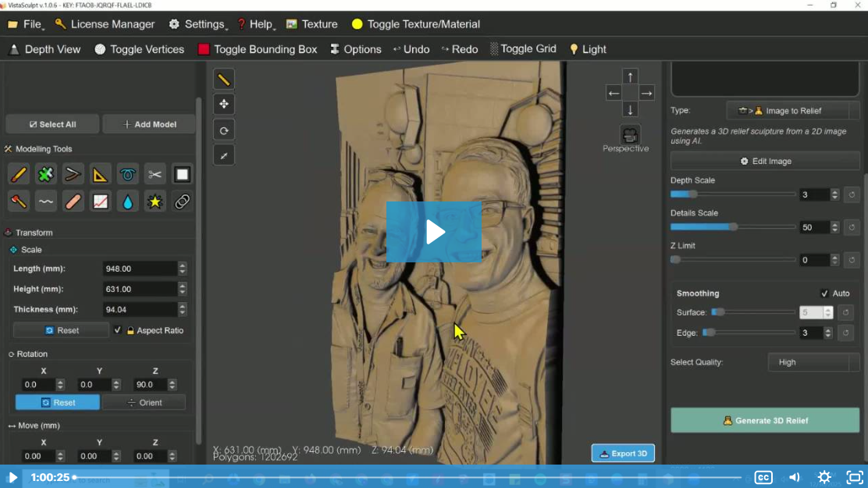Open the Perspective camera view icon
This screenshot has width=868, height=488.
click(x=630, y=134)
